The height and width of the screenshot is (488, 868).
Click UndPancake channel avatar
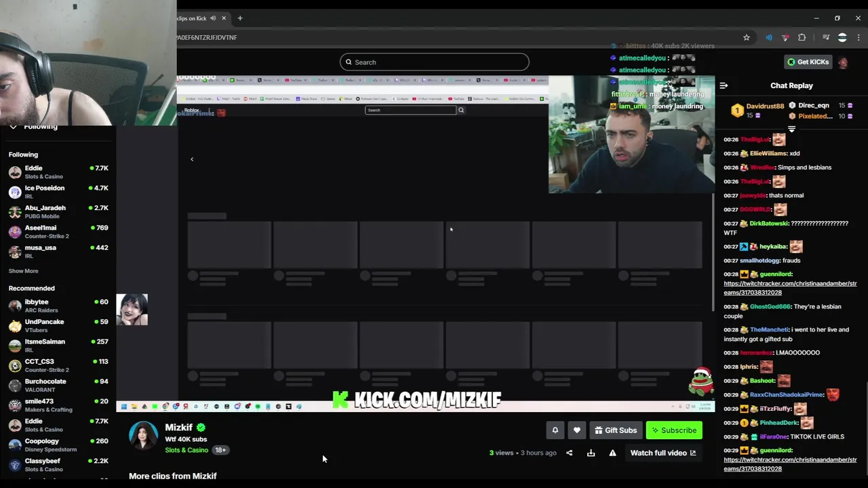point(15,326)
